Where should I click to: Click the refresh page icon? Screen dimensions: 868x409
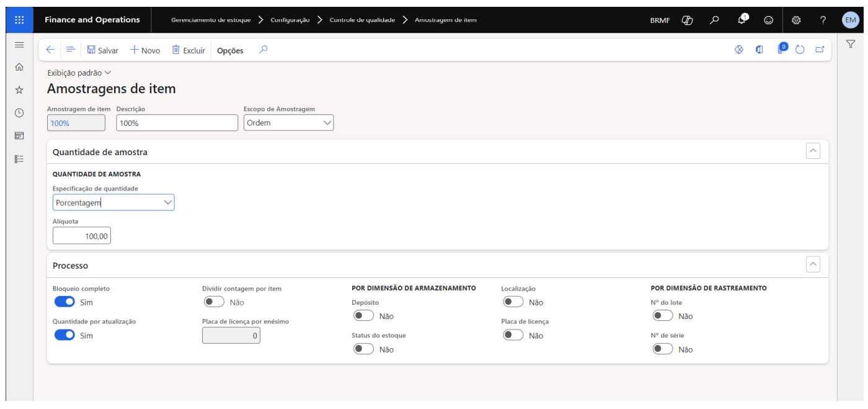coord(800,50)
